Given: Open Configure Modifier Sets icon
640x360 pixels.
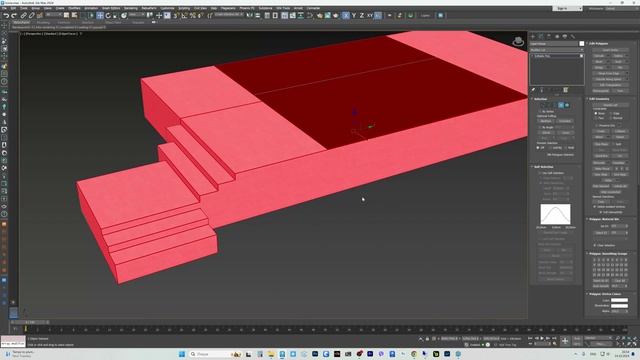Looking at the screenshot, I should pyautogui.click(x=566, y=90).
